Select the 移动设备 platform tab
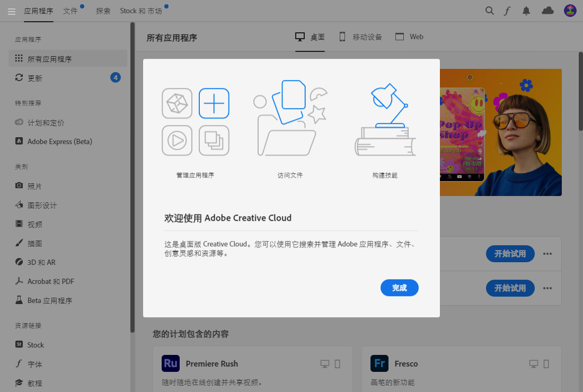 (360, 37)
